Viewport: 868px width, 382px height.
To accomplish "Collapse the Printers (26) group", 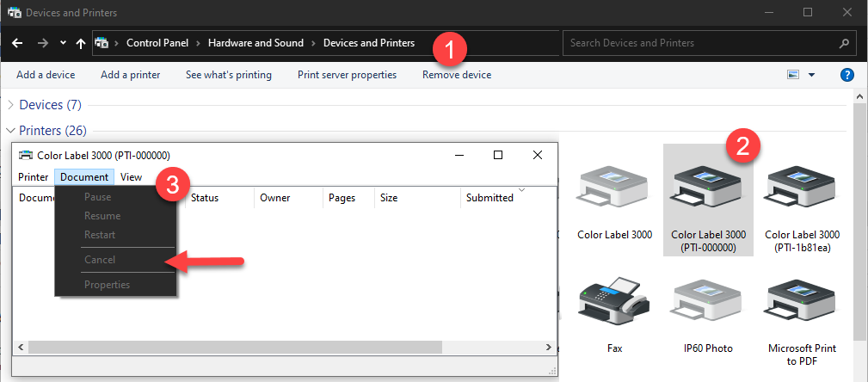I will pos(10,131).
